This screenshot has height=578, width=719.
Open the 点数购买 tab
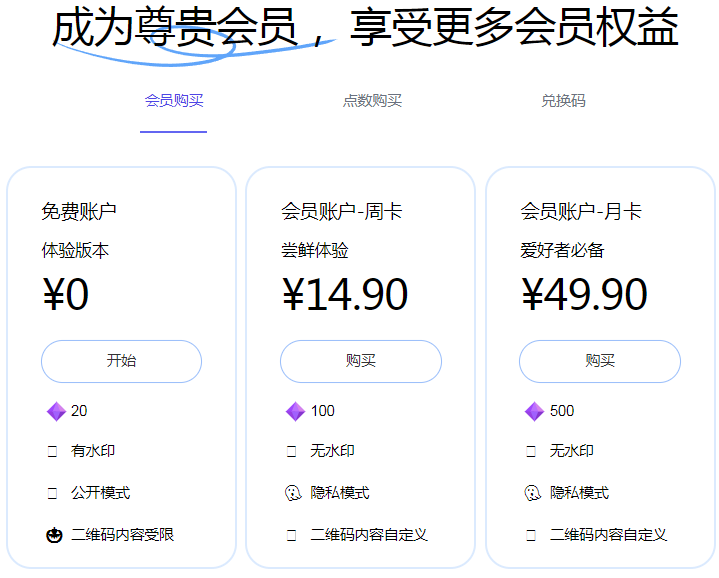372,100
